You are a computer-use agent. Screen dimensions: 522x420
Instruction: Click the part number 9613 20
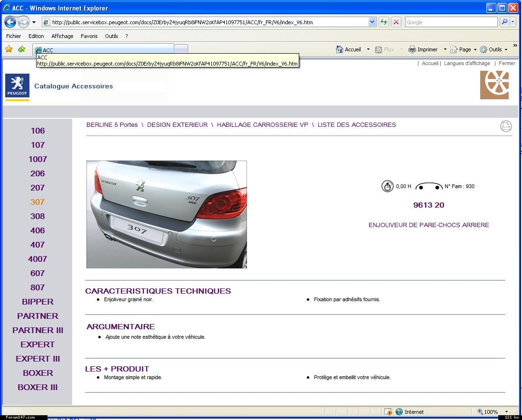[429, 205]
